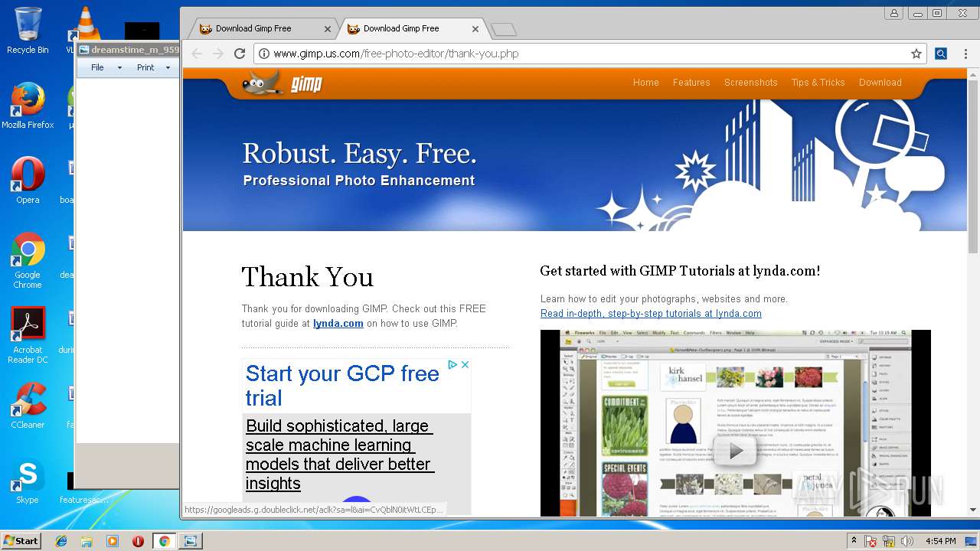Click the GIMP logo in the site header
This screenshot has height=551, width=980.
(x=283, y=83)
